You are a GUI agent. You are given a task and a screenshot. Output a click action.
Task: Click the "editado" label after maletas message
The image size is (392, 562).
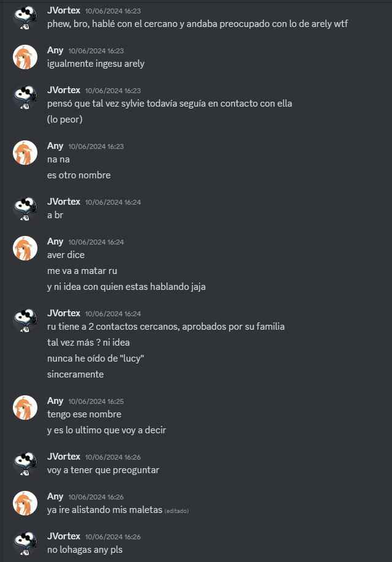click(176, 511)
